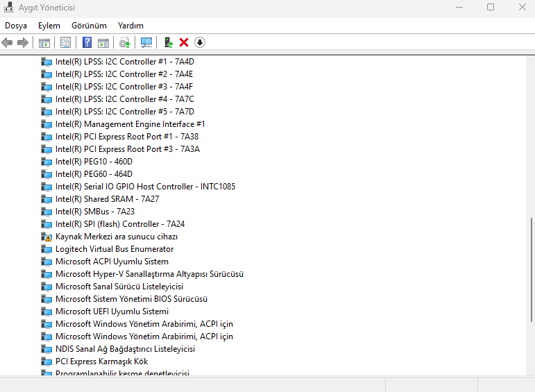The width and height of the screenshot is (535, 392).
Task: Click the update driver gear icon
Action: (124, 42)
